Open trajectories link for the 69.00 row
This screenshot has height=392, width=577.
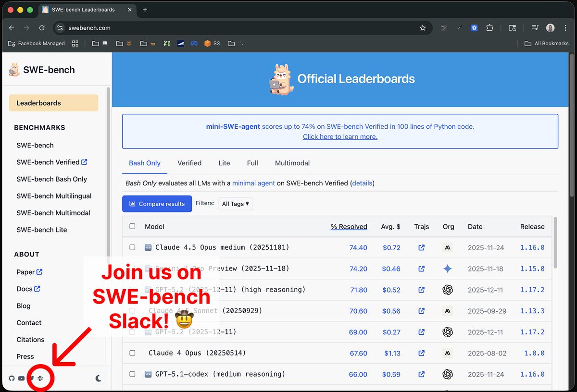click(422, 332)
